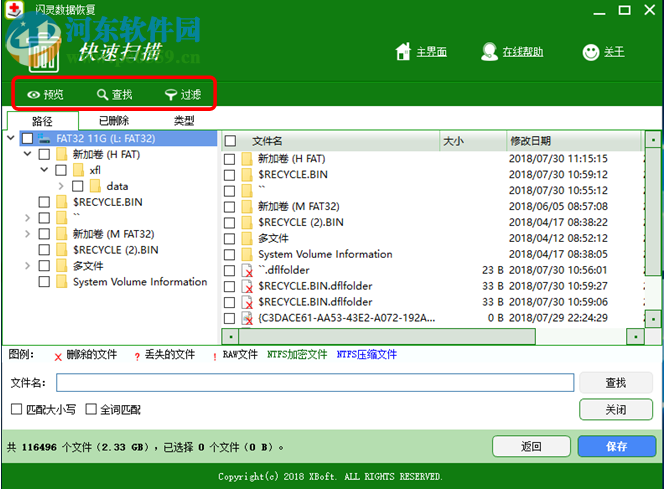Click folder icon of System Volume Information in tree
The width and height of the screenshot is (665, 489).
(x=61, y=282)
